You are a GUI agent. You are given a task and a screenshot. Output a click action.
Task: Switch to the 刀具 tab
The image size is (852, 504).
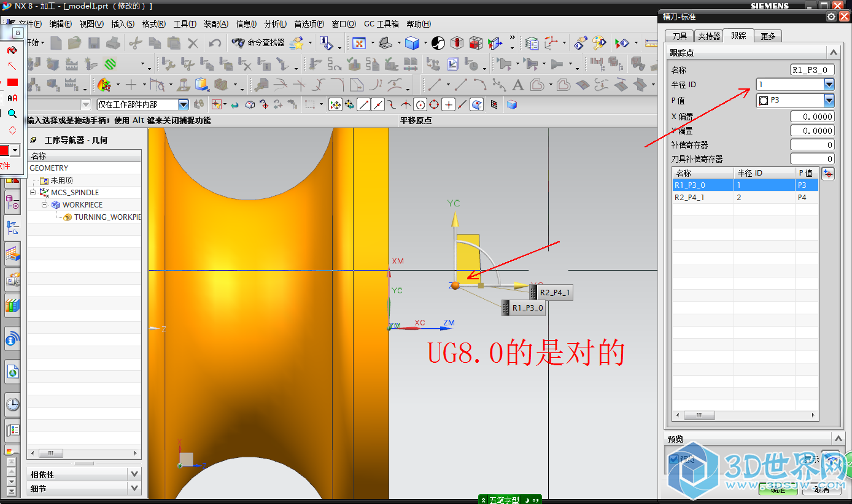[x=679, y=36]
